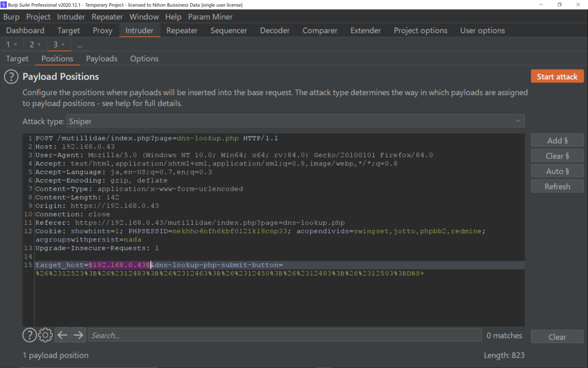
Task: Close Intruder attack tab 3
Action: pos(63,45)
